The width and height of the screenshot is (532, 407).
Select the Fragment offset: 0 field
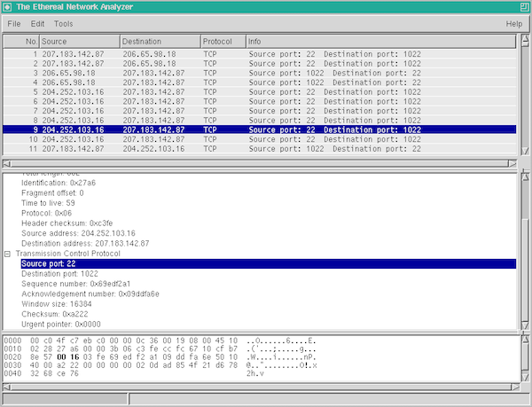pyautogui.click(x=52, y=193)
